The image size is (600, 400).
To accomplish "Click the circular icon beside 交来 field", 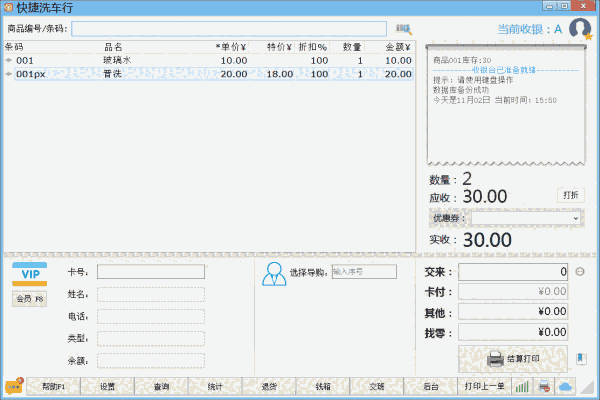I will [x=580, y=272].
